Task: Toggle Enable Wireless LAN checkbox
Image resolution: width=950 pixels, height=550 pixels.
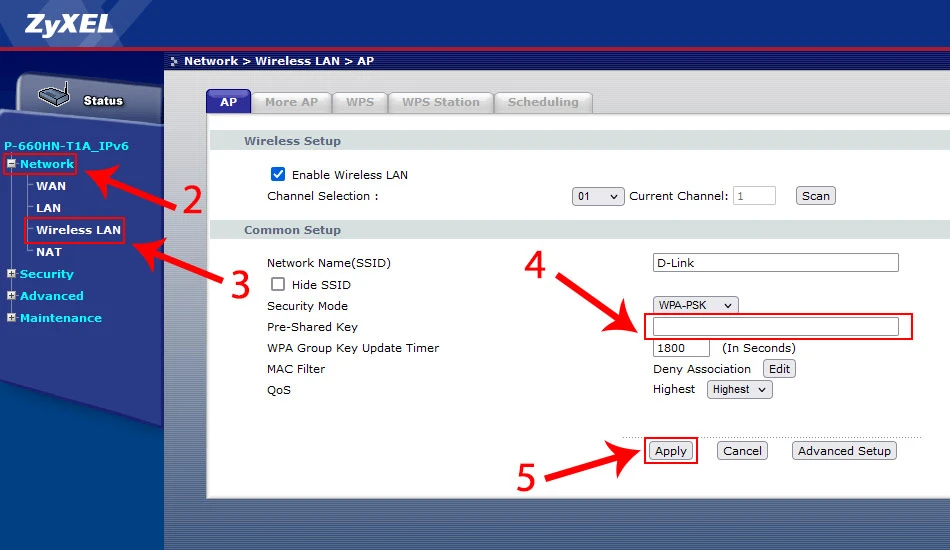Action: click(277, 174)
